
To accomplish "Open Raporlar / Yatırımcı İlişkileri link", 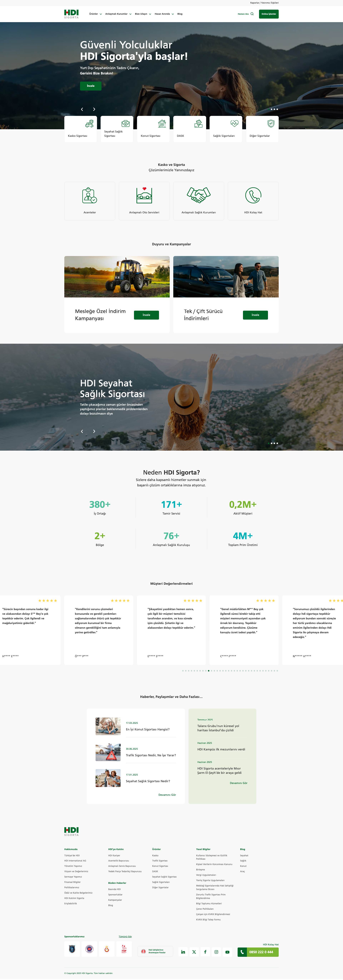I will click(264, 3).
